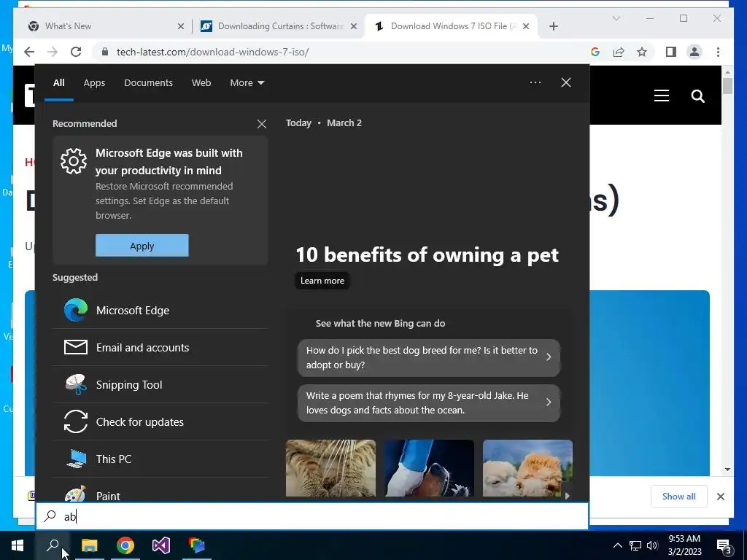This screenshot has width=747, height=560.
Task: Click the Chrome address bar URL
Action: [x=212, y=52]
